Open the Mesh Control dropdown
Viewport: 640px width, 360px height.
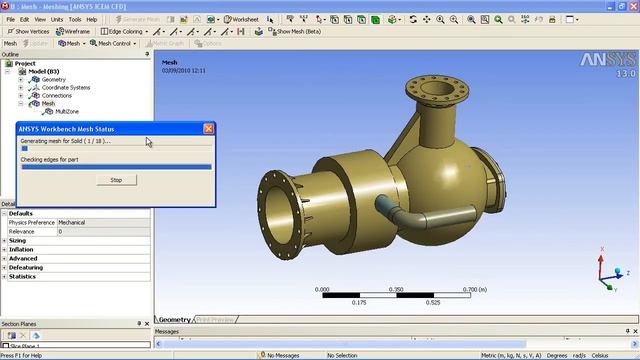pos(113,43)
